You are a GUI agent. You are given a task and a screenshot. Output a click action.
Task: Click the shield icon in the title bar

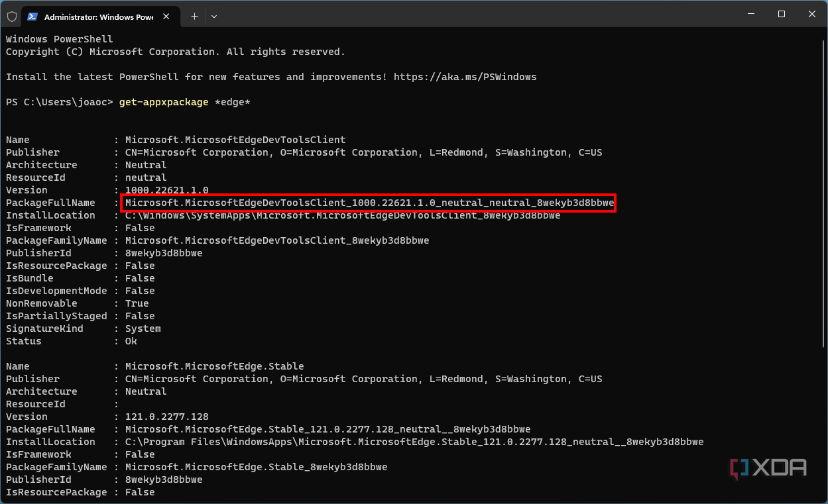click(x=11, y=17)
